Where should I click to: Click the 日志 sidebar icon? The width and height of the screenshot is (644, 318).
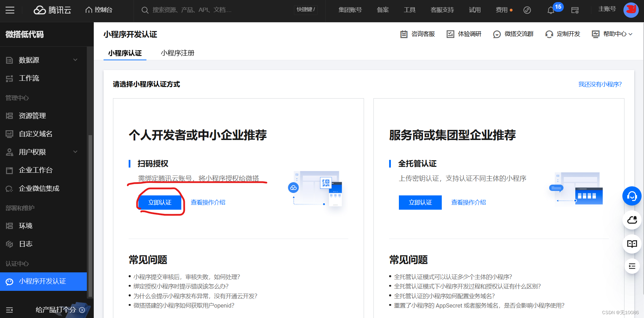[9, 244]
